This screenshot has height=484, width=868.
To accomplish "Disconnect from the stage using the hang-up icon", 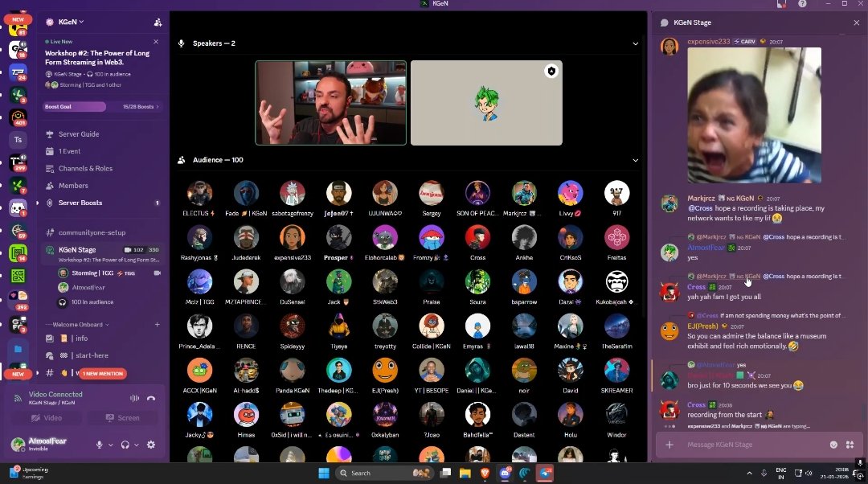I will pos(151,398).
